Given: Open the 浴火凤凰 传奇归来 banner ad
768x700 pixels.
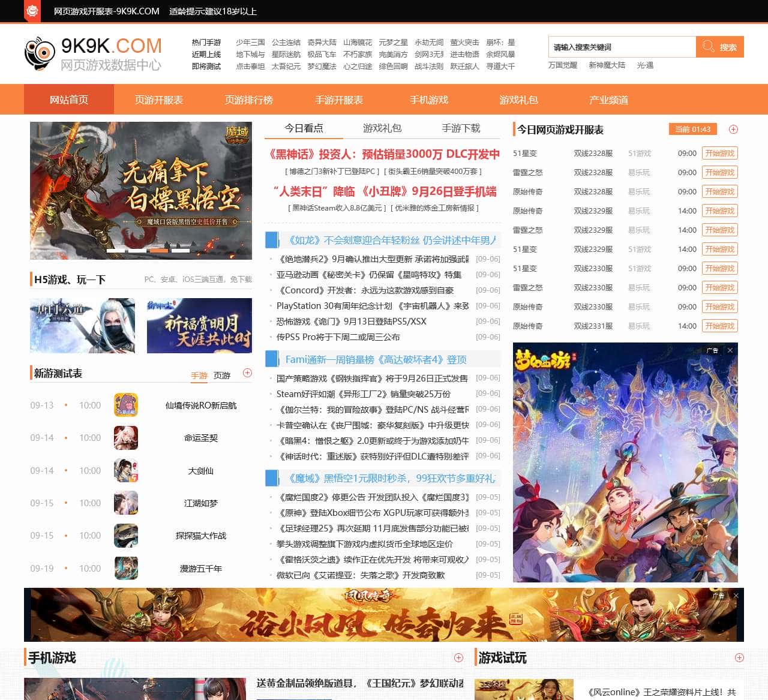Looking at the screenshot, I should 384,615.
